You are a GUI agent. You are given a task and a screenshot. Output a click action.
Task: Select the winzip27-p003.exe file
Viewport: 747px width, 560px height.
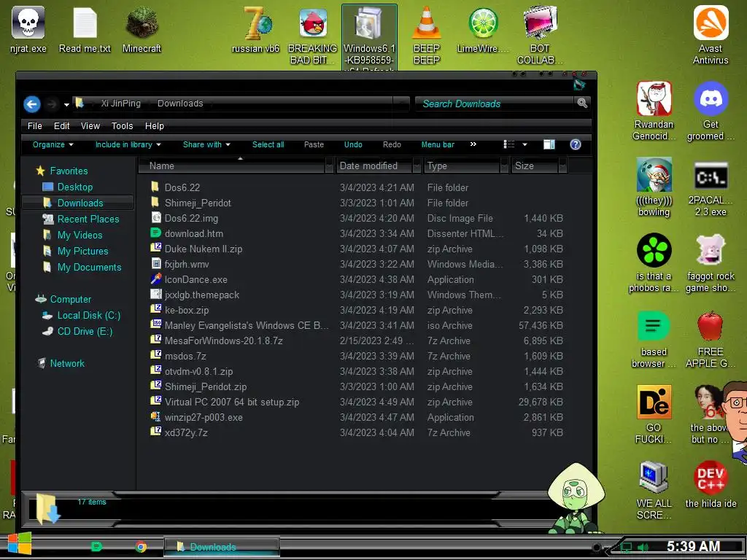coord(356,417)
